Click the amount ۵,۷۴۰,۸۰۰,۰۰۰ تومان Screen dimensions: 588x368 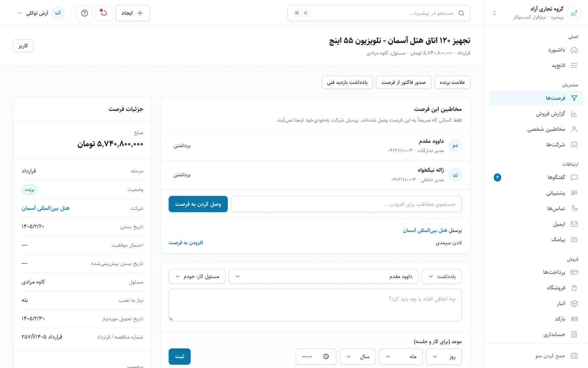coord(110,144)
